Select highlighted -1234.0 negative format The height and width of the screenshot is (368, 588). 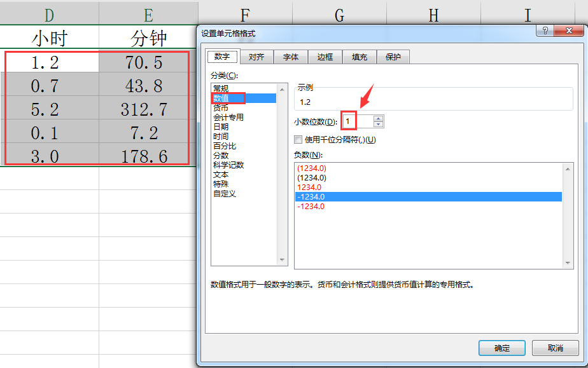[x=428, y=196]
